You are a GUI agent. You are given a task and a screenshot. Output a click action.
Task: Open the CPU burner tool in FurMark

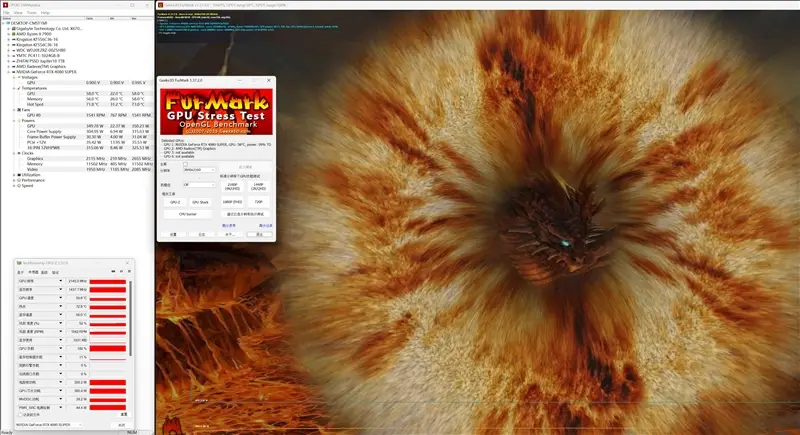[x=188, y=214]
